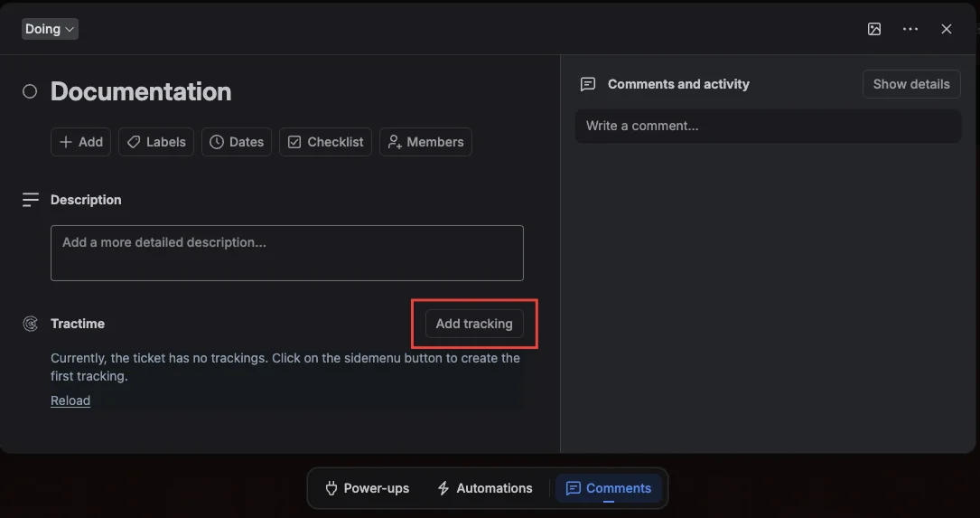Click in the Write a comment field
980x518 pixels.
point(768,126)
